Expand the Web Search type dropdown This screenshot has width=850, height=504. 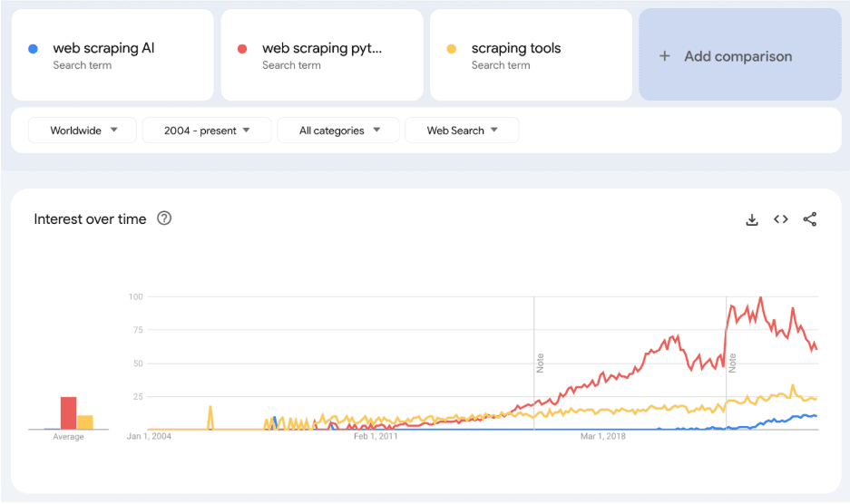pos(462,131)
